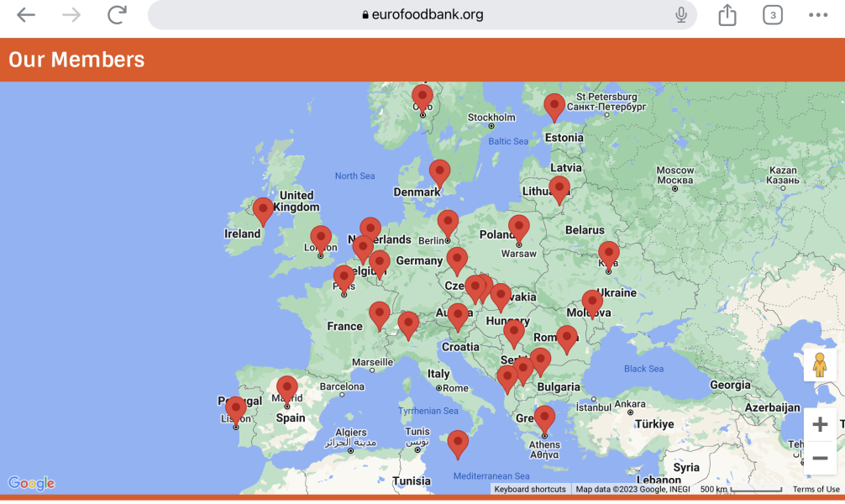Select the map pin over Oslo
The width and height of the screenshot is (845, 504).
click(x=422, y=98)
